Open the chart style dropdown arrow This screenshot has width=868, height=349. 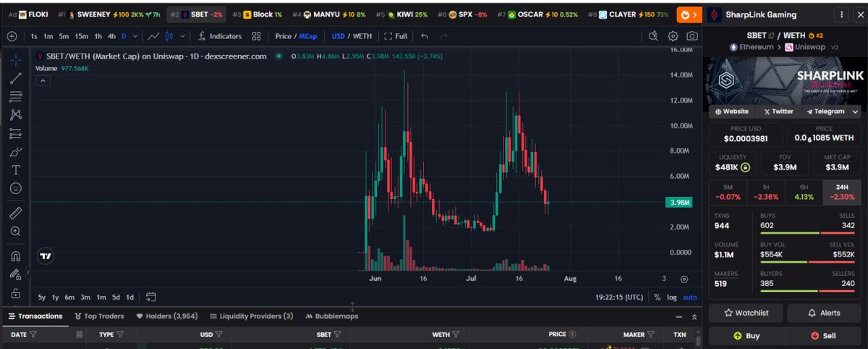point(182,36)
